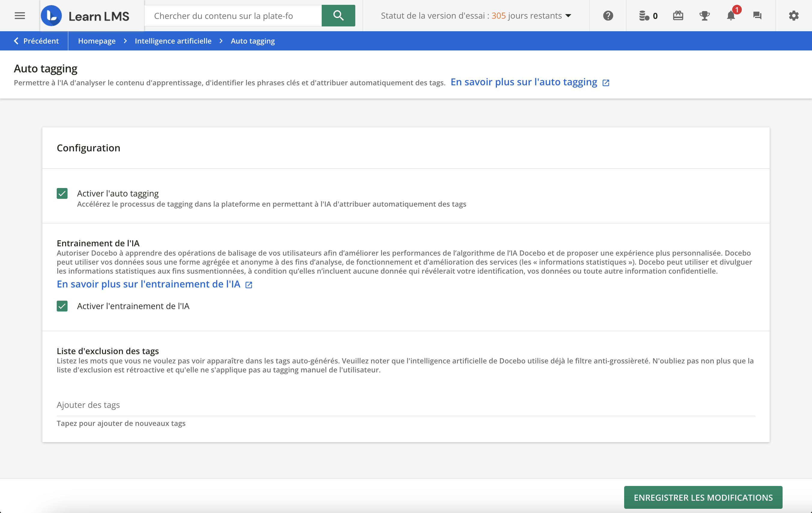Screen dimensions: 812x513
Task: Open En savoir plus sur l'entrainement de l'IA link
Action: click(149, 284)
